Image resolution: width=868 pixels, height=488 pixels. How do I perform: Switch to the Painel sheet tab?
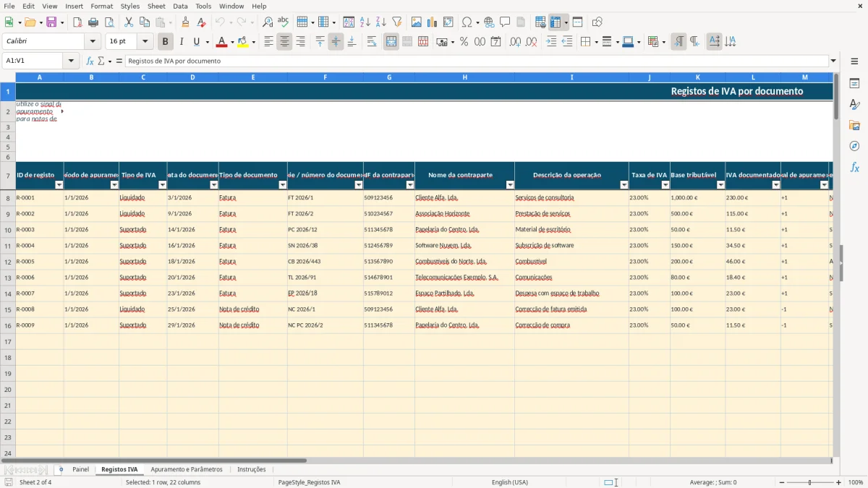tap(80, 469)
